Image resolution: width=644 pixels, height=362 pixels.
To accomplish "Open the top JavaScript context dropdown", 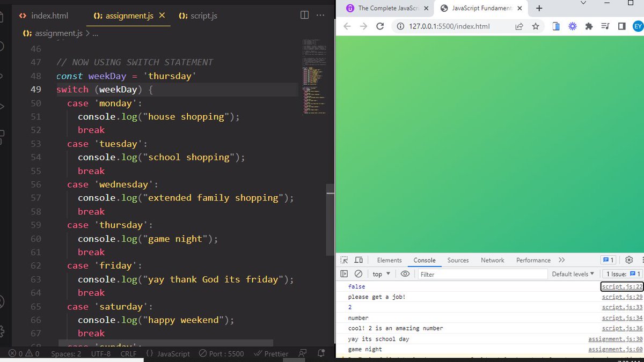I will tap(382, 274).
